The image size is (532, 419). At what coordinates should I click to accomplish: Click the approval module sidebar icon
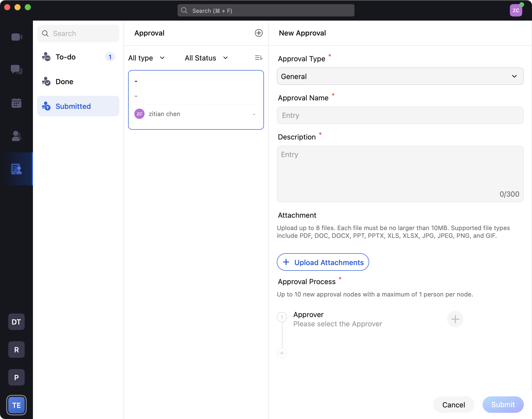pos(16,169)
